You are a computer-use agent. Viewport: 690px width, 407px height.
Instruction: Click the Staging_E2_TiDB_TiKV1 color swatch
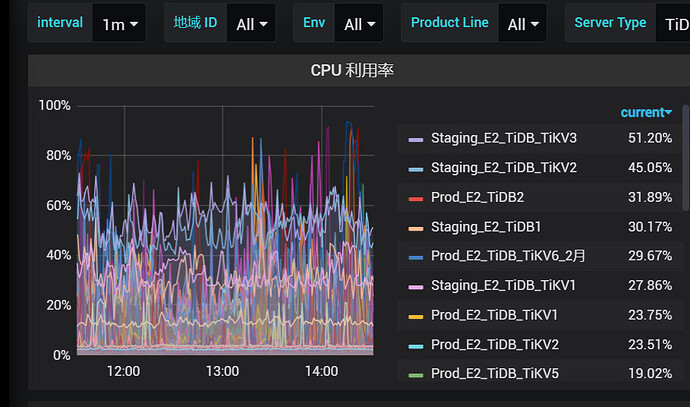tap(416, 287)
